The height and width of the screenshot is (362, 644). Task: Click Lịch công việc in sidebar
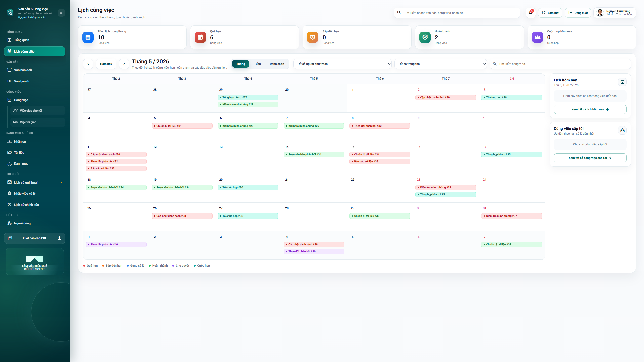coord(34,51)
